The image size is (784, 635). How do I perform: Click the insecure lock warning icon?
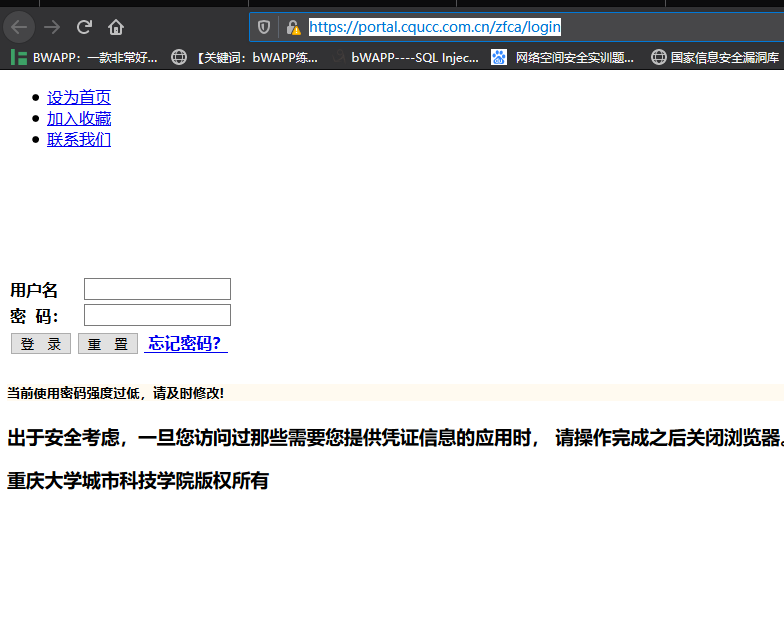294,27
